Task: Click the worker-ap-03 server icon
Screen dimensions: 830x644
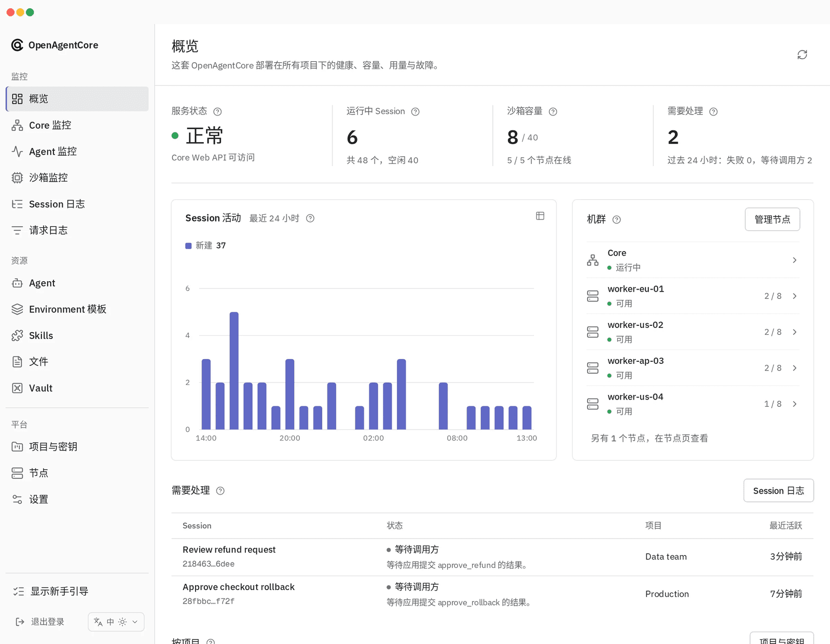Action: [592, 368]
